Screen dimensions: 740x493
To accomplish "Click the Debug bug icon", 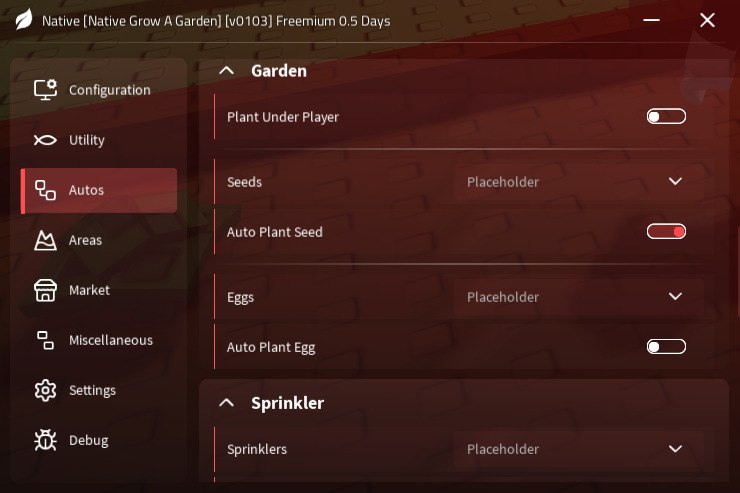I will (45, 440).
